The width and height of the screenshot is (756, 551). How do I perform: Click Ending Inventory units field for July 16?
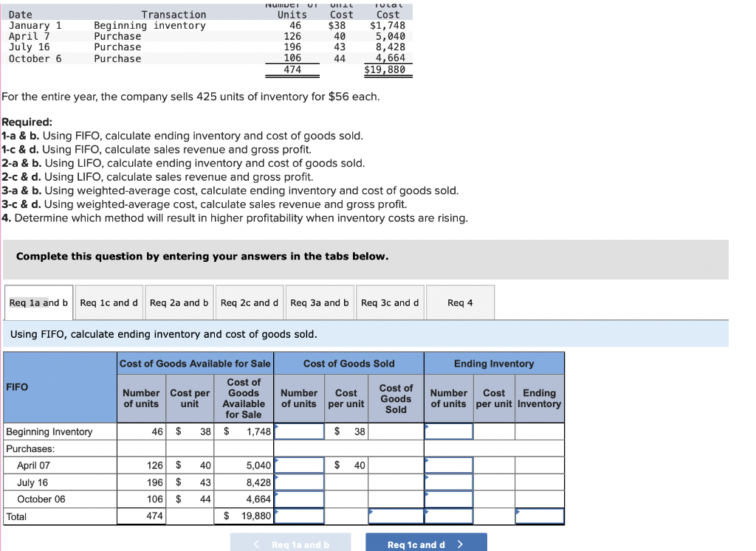point(449,482)
